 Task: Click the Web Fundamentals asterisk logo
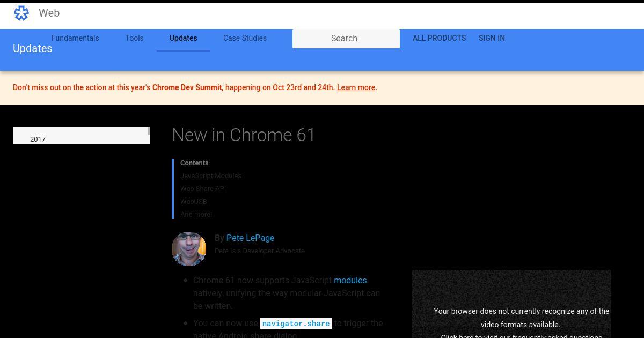[21, 13]
